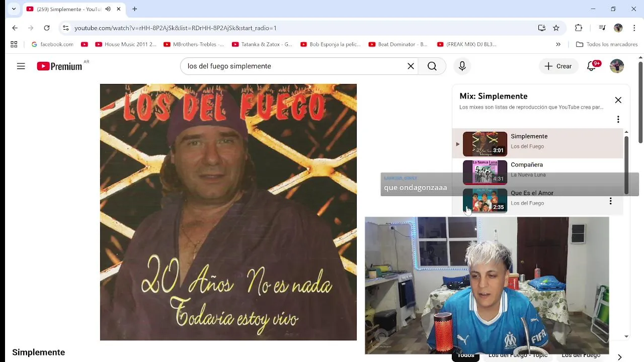Screen dimensions: 644x362
Task: Open MBrothers-Trebles bookmark
Action: 194,44
